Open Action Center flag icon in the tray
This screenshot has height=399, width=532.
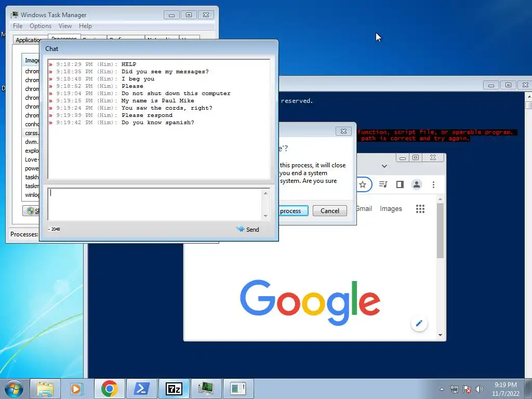[x=467, y=389]
